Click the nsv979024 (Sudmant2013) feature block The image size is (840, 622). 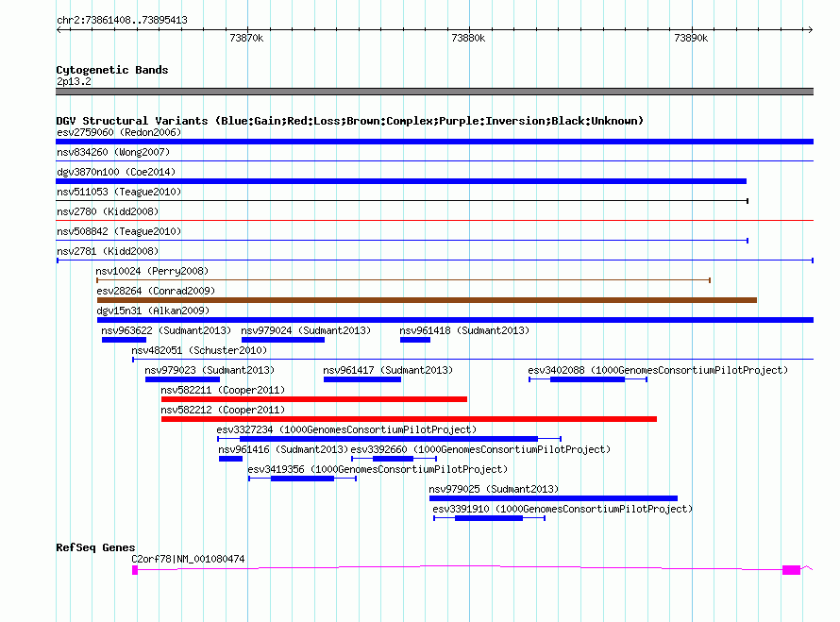coord(283,340)
